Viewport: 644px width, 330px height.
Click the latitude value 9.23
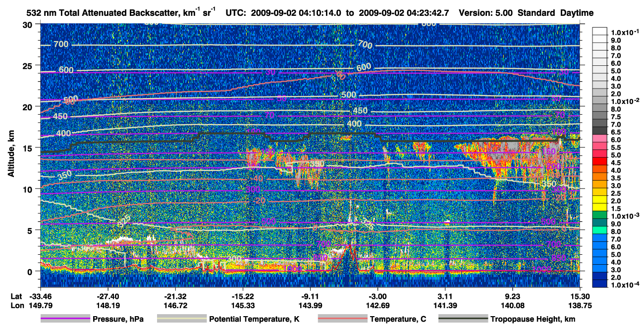(513, 296)
